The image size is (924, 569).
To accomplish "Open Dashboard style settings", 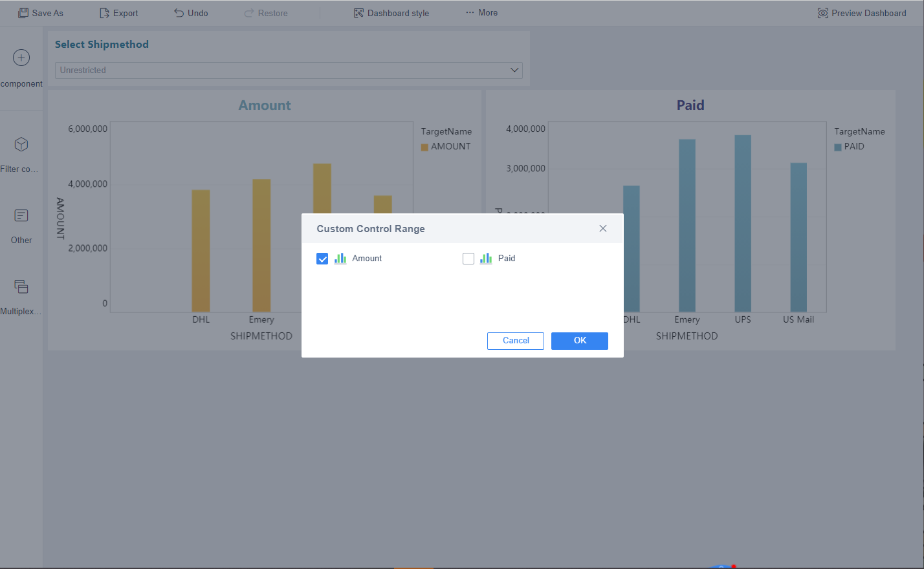I will tap(391, 13).
